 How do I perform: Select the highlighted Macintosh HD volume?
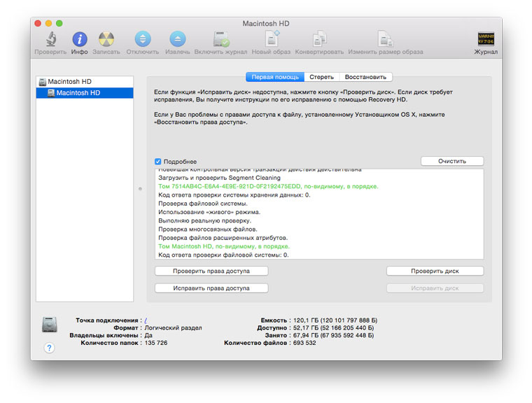click(x=78, y=92)
